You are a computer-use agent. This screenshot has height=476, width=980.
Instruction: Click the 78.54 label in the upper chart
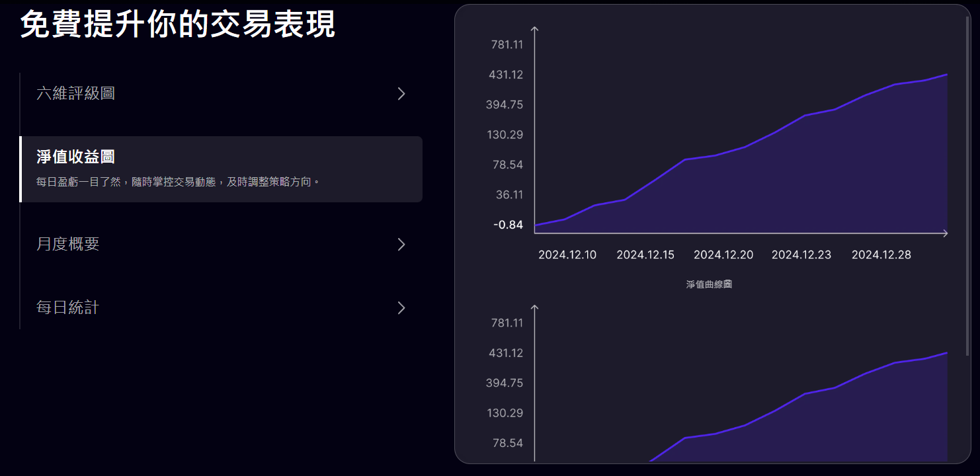click(x=508, y=165)
